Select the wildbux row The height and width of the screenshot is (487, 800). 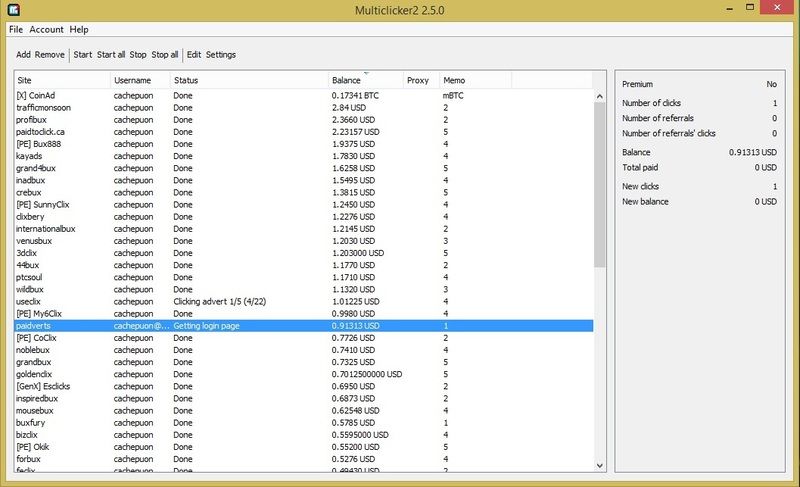tap(304, 289)
